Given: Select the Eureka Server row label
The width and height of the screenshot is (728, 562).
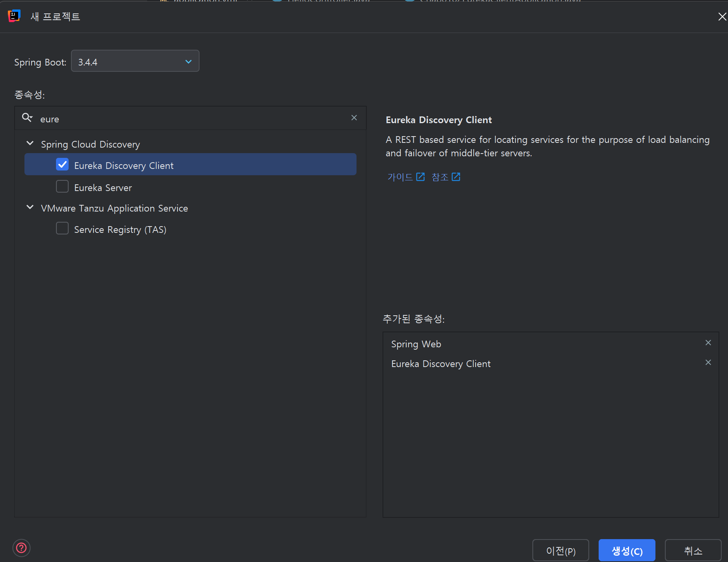Looking at the screenshot, I should [103, 188].
